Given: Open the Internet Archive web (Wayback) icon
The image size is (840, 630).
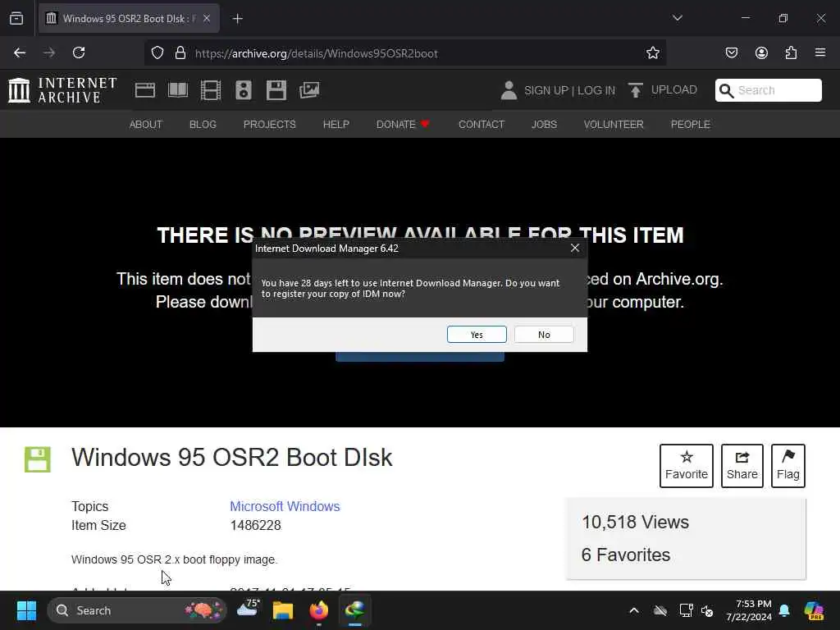Looking at the screenshot, I should click(144, 90).
